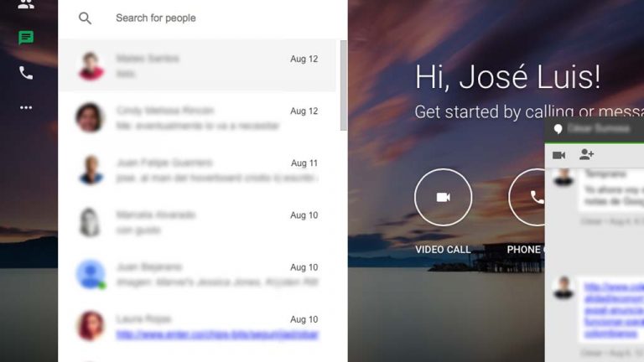Click the search magnifier icon
Screen dimensions: 644x362
85,18
